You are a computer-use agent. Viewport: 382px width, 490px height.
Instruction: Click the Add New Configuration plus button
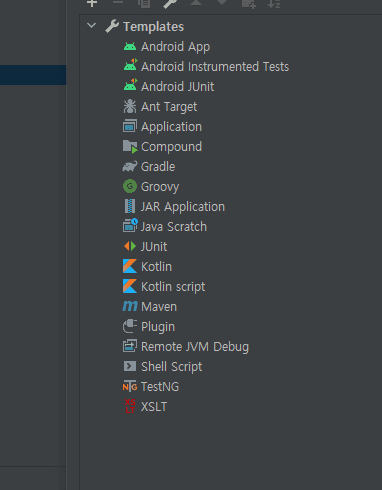coord(92,3)
